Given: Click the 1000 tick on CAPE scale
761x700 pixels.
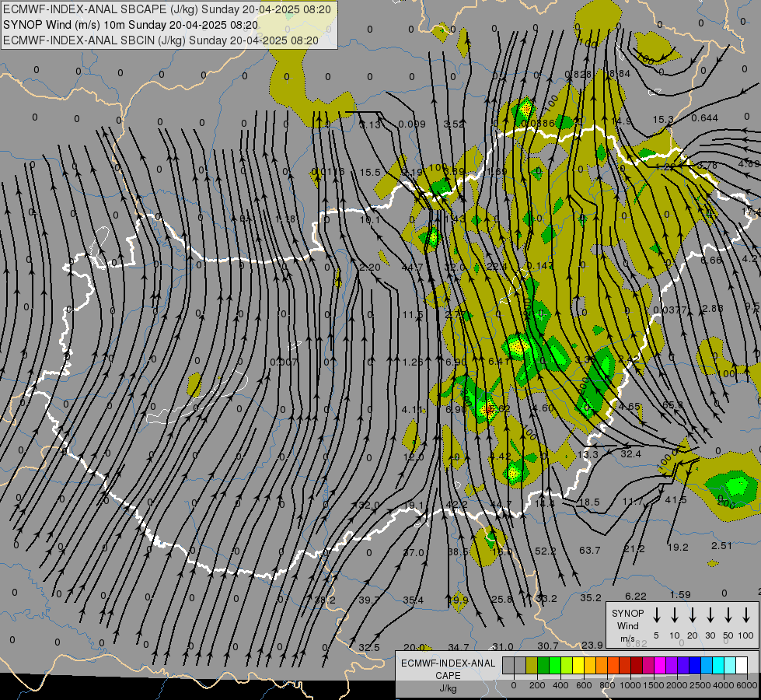Looking at the screenshot, I should click(630, 685).
